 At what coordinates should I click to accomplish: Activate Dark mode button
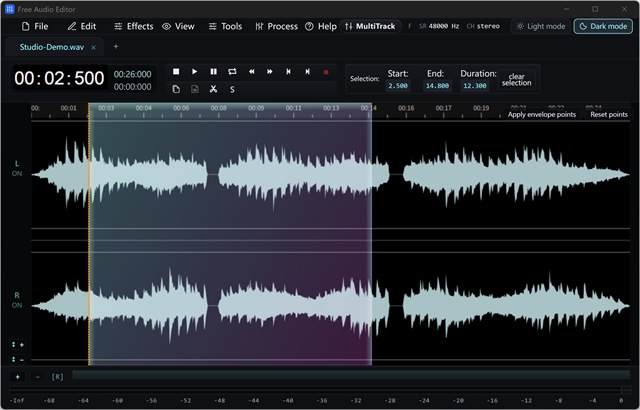603,27
